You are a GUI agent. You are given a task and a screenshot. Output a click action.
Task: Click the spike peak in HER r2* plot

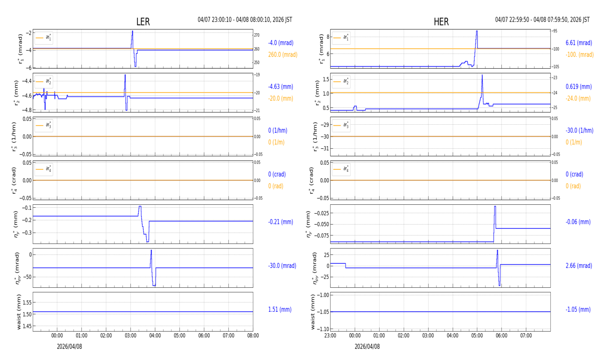pyautogui.click(x=482, y=76)
